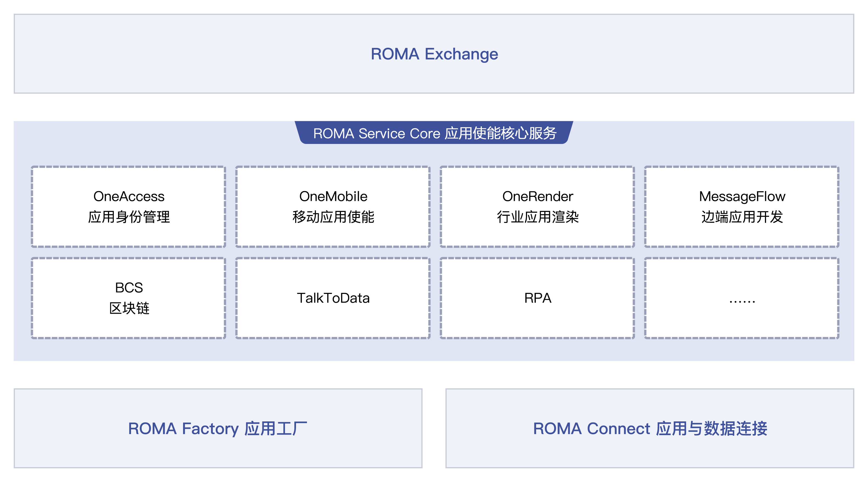Click the 应用与数据连接 label

point(712,429)
